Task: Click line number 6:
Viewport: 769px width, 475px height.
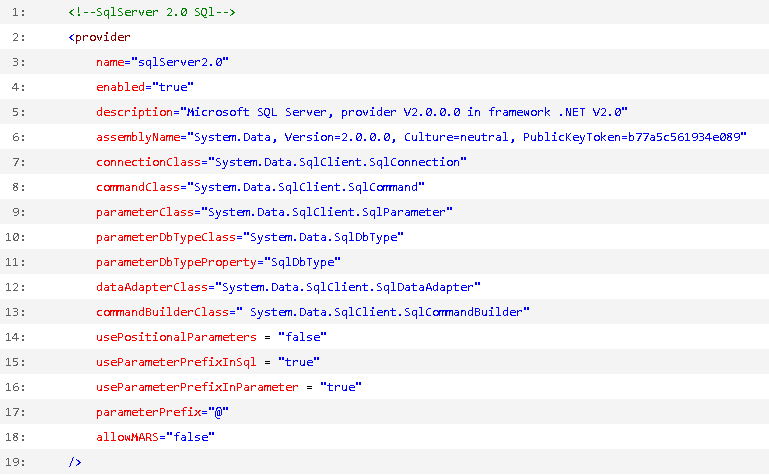Action: pyautogui.click(x=19, y=137)
